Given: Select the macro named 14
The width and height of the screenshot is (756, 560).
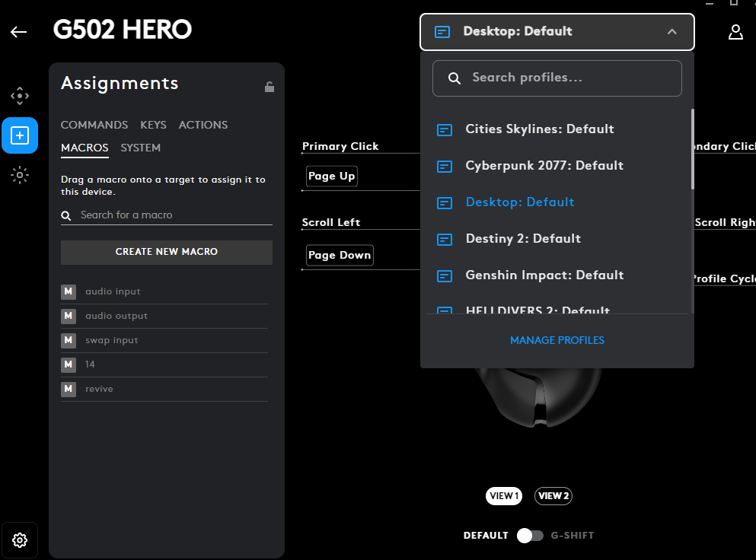Looking at the screenshot, I should click(x=164, y=364).
